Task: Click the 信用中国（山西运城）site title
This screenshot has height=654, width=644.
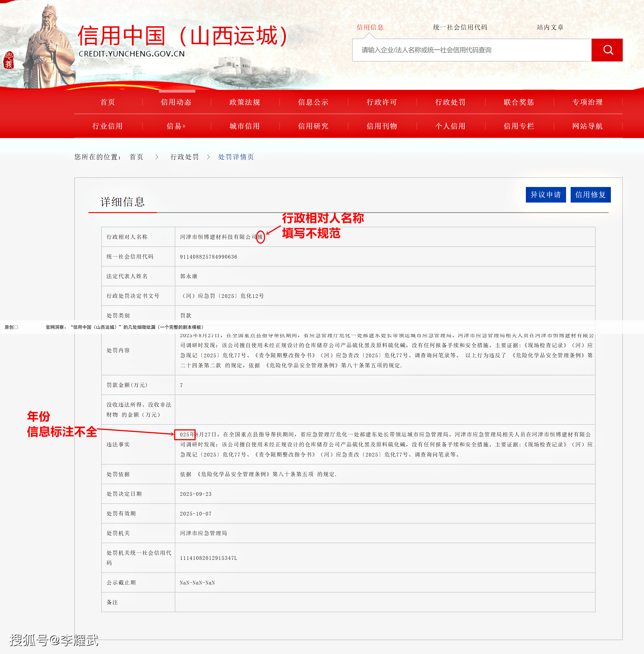Action: tap(183, 35)
